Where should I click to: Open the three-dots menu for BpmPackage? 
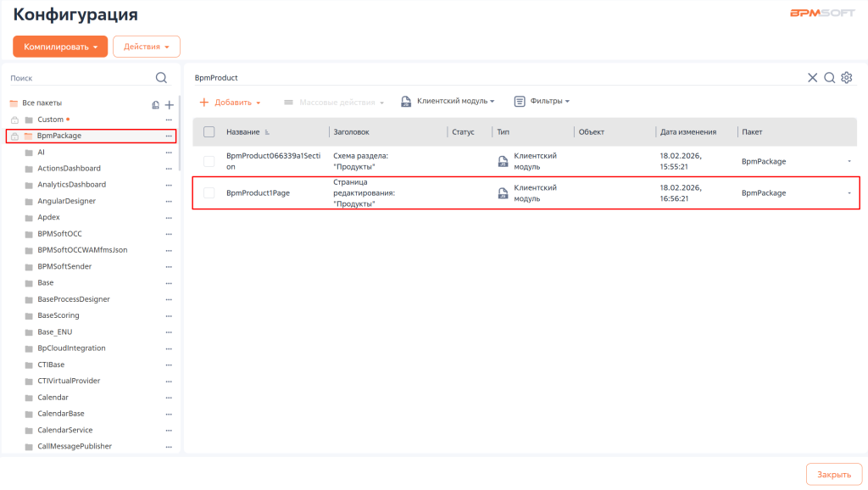169,136
